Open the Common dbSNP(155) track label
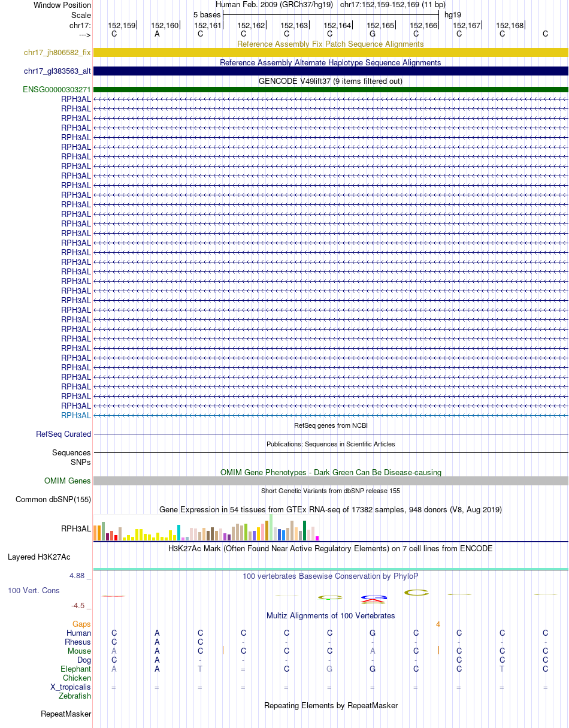 (x=53, y=499)
